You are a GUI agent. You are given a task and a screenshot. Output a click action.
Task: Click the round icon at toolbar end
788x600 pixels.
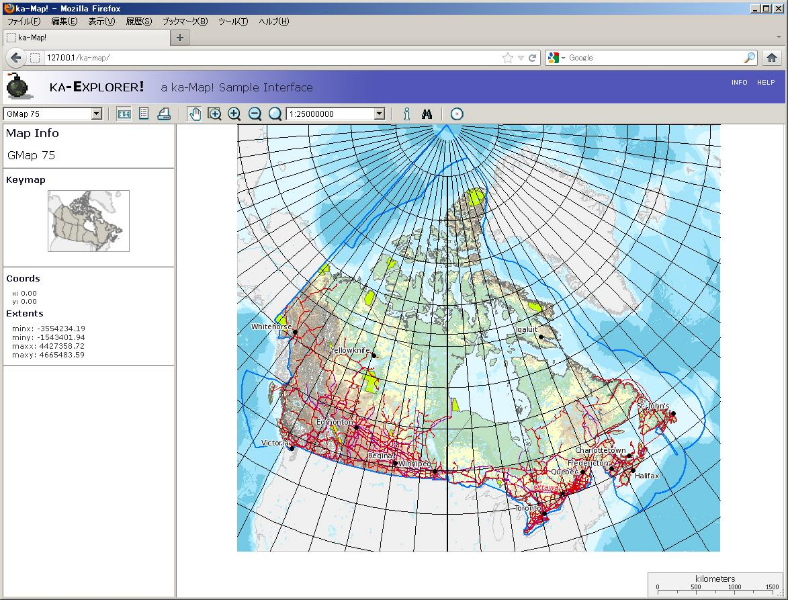(457, 114)
